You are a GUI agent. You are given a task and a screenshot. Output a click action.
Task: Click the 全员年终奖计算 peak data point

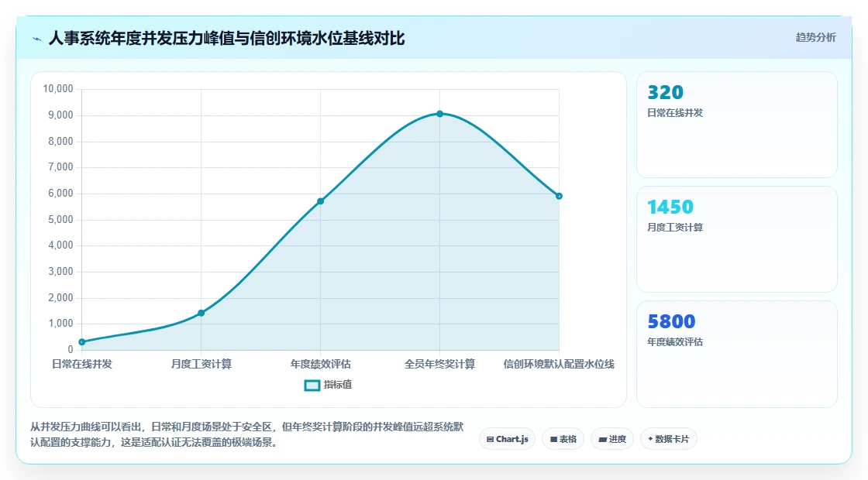[x=439, y=114]
